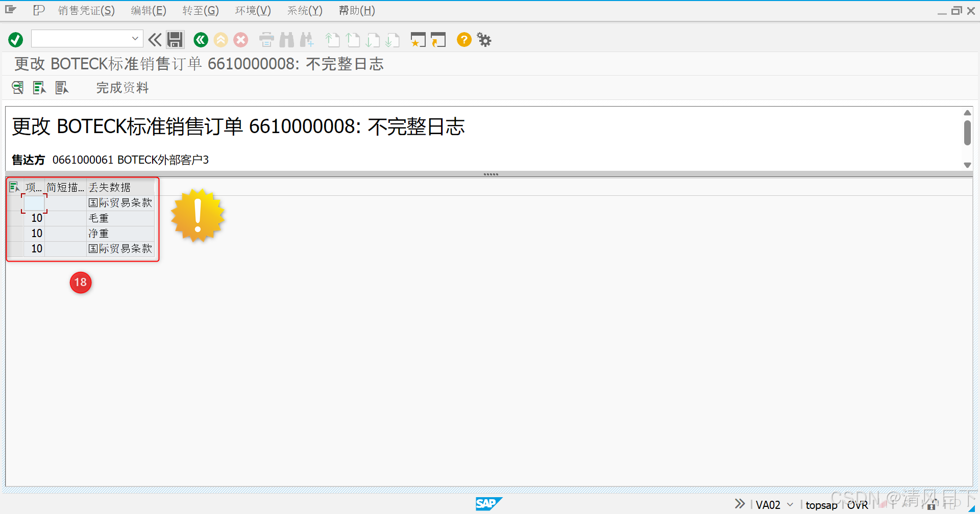Click the Display details icon with magnifier

(18, 88)
